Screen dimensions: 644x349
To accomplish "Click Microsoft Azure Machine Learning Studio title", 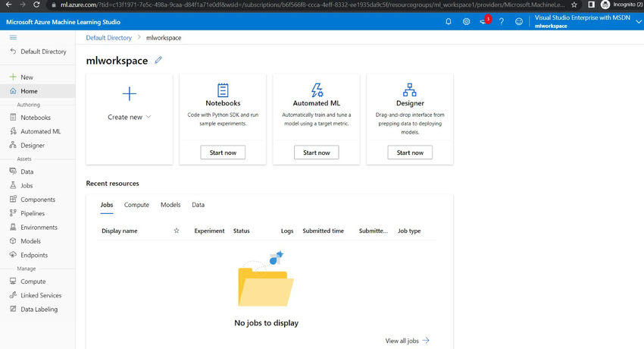I will (63, 22).
